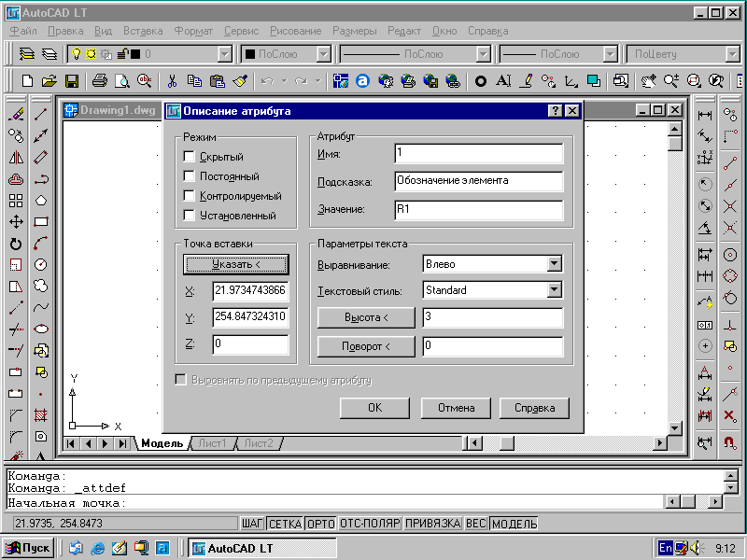Click the Отмена button
This screenshot has width=747, height=560.
point(456,408)
